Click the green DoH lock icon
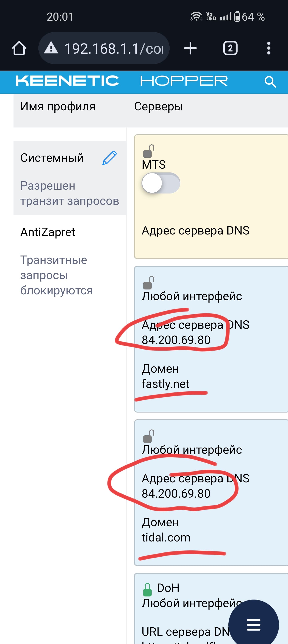This screenshot has width=288, height=644. pos(147,590)
